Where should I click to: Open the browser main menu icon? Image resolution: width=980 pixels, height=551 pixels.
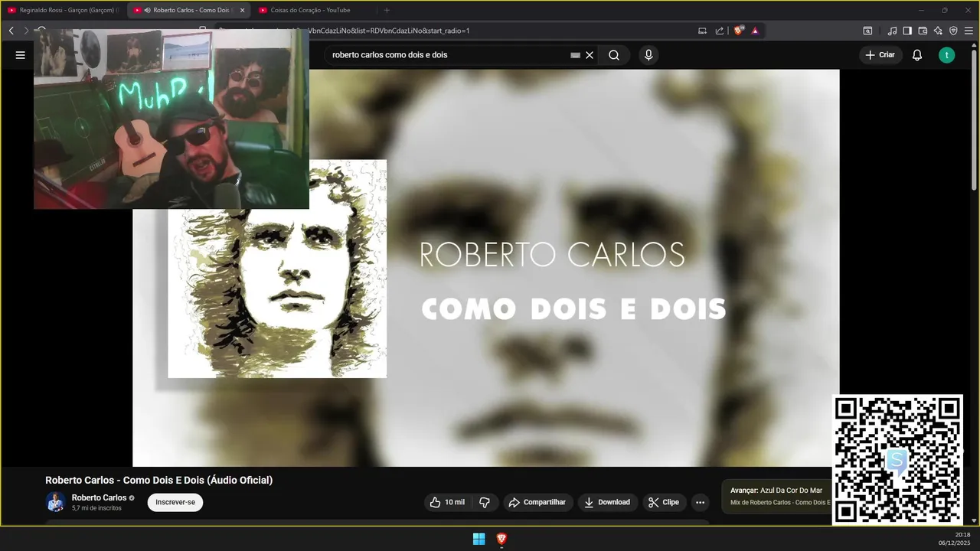click(x=969, y=31)
